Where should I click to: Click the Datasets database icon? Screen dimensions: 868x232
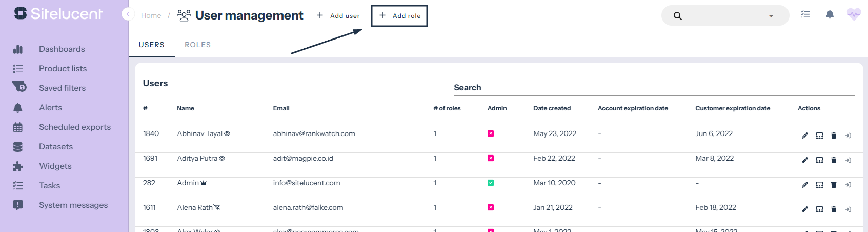[18, 147]
